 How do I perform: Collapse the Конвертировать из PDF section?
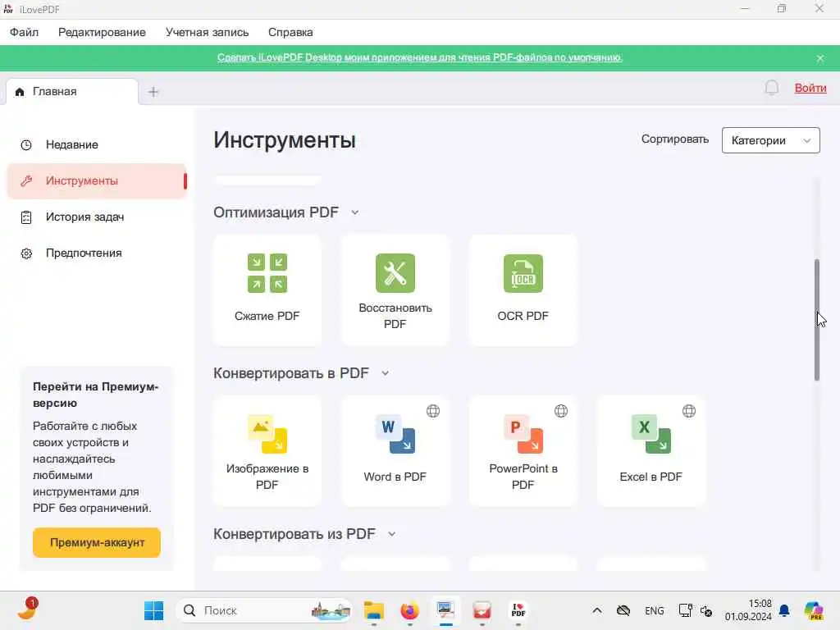point(391,534)
